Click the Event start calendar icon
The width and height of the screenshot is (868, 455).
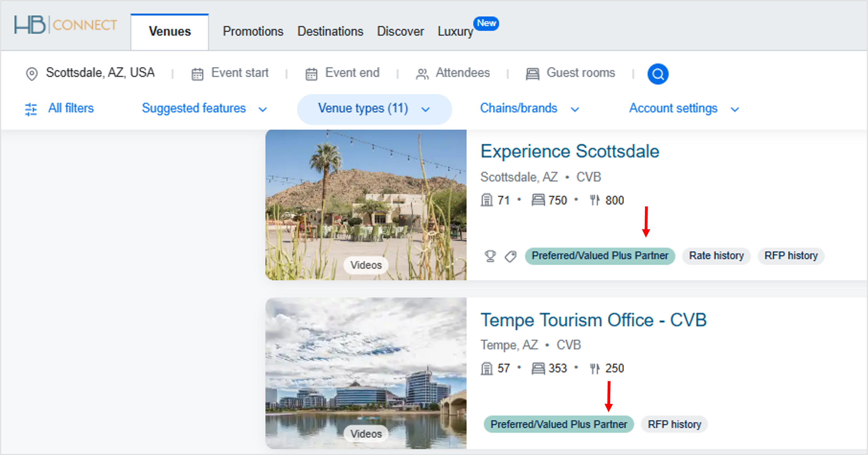coord(198,73)
